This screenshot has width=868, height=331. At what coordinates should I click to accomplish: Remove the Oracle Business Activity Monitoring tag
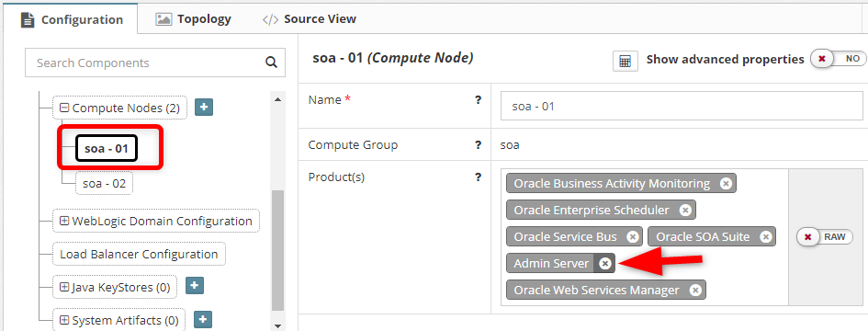click(726, 184)
